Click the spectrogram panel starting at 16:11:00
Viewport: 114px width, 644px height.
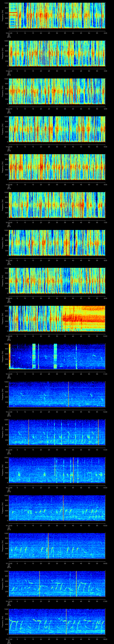[x=57, y=394]
